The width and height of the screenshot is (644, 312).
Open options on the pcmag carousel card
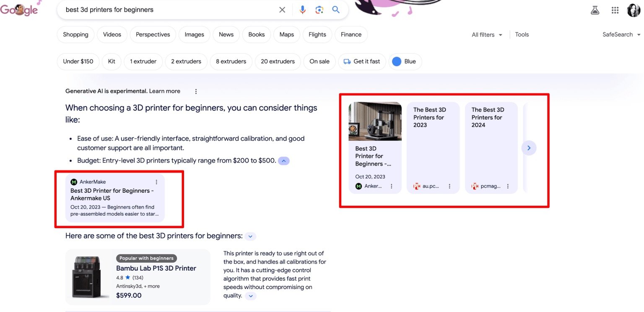click(508, 186)
